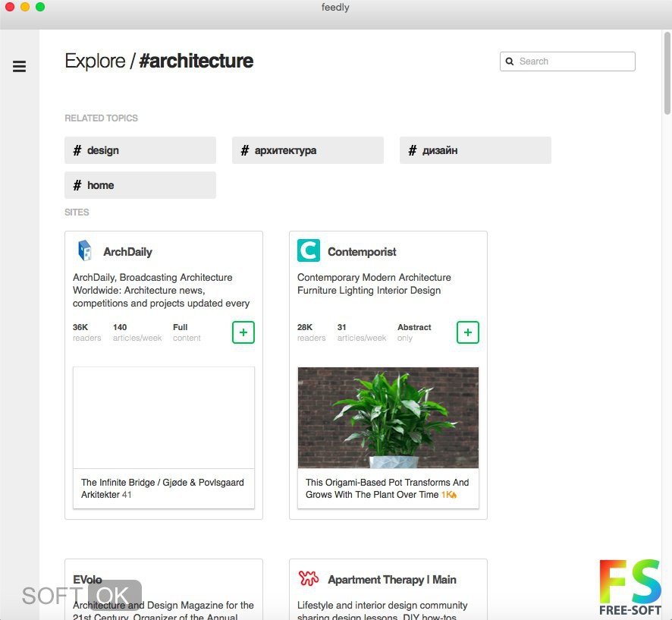Click ArchDaily's 36K readers stat

pyautogui.click(x=87, y=332)
